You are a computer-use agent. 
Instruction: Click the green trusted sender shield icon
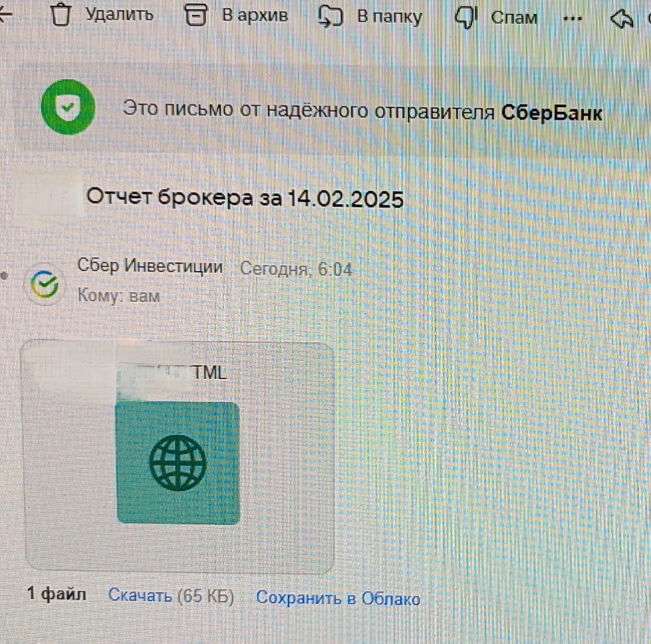[x=68, y=107]
